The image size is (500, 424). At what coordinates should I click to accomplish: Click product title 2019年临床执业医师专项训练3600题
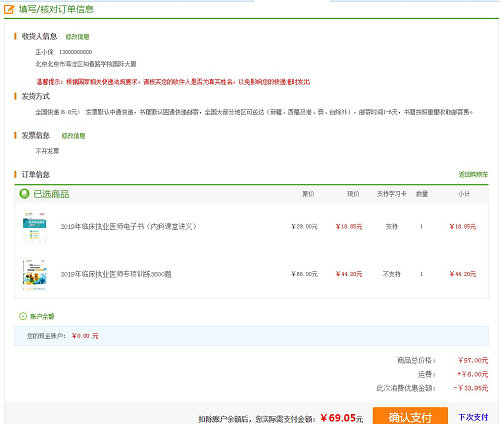[x=116, y=274]
